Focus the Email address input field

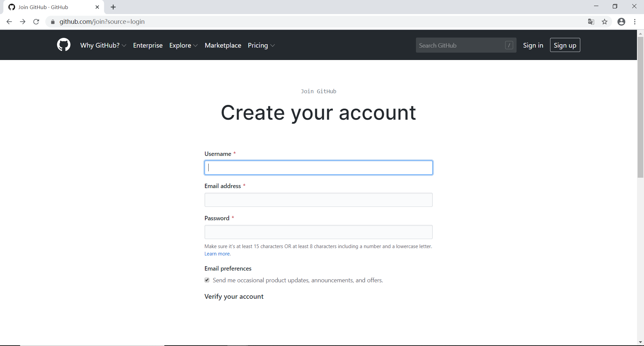(319, 200)
